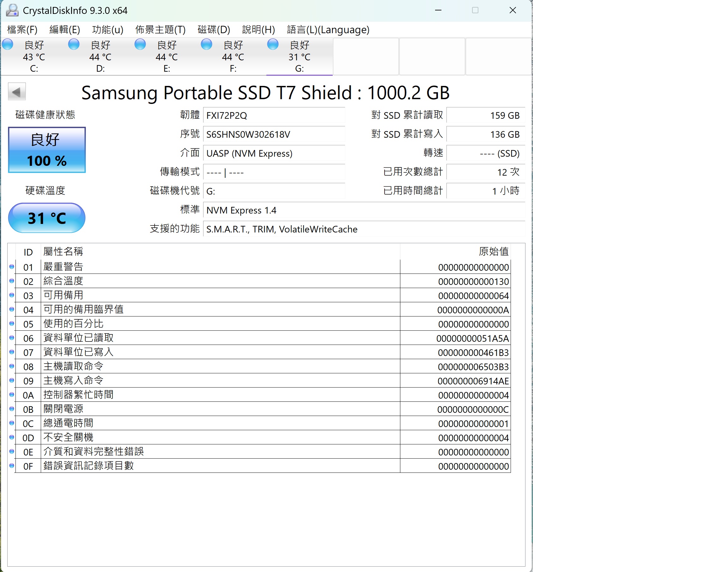Click the 傳輸模式 field
The image size is (728, 572).
coord(274,172)
